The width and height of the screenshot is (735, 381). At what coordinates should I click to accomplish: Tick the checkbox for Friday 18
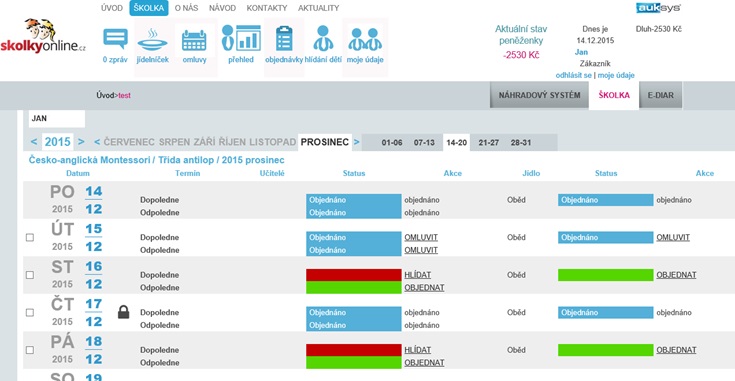coord(30,350)
